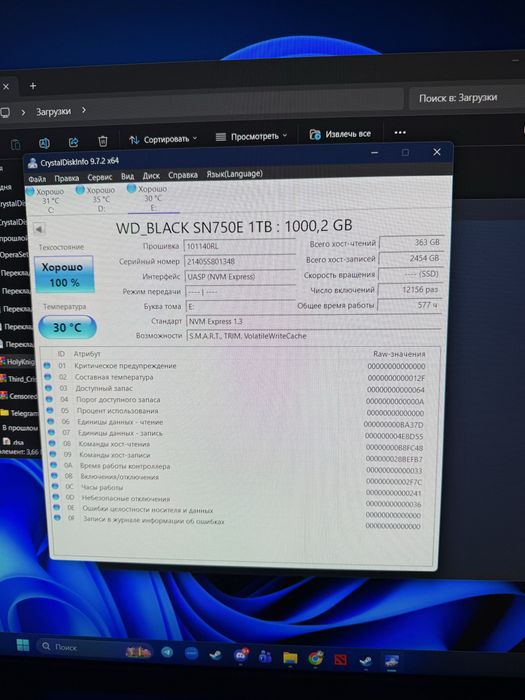Click Извлечь все in Explorer toolbar
This screenshot has width=525, height=700.
coord(340,134)
